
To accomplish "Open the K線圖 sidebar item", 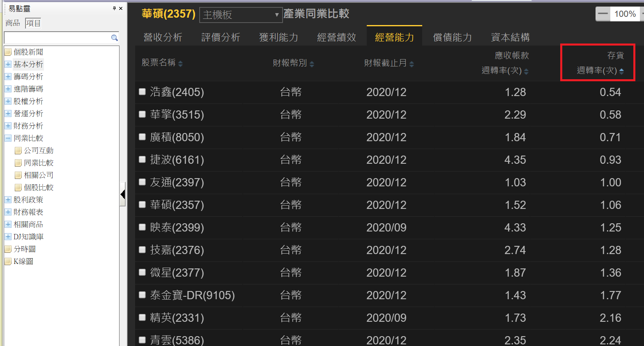I will 23,261.
